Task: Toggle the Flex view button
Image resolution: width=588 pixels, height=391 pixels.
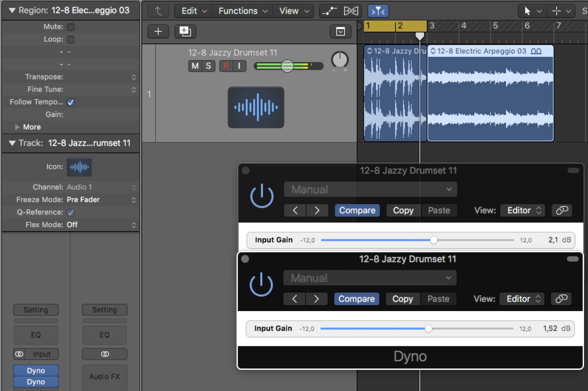Action: tap(351, 11)
